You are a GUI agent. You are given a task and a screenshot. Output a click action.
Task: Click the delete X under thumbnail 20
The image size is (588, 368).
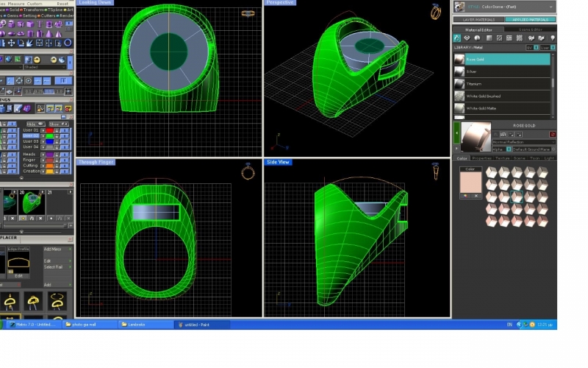[40, 218]
